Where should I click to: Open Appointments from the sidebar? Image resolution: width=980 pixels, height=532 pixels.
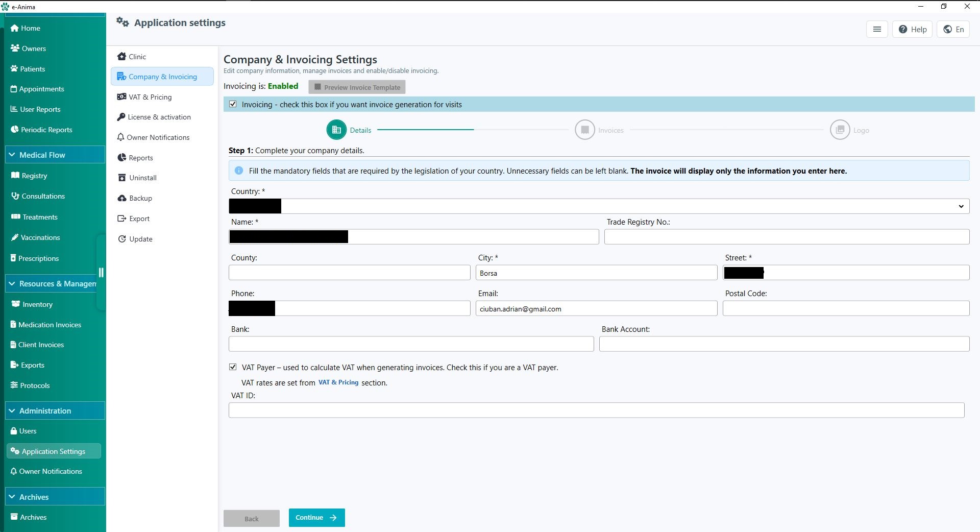tap(14, 89)
